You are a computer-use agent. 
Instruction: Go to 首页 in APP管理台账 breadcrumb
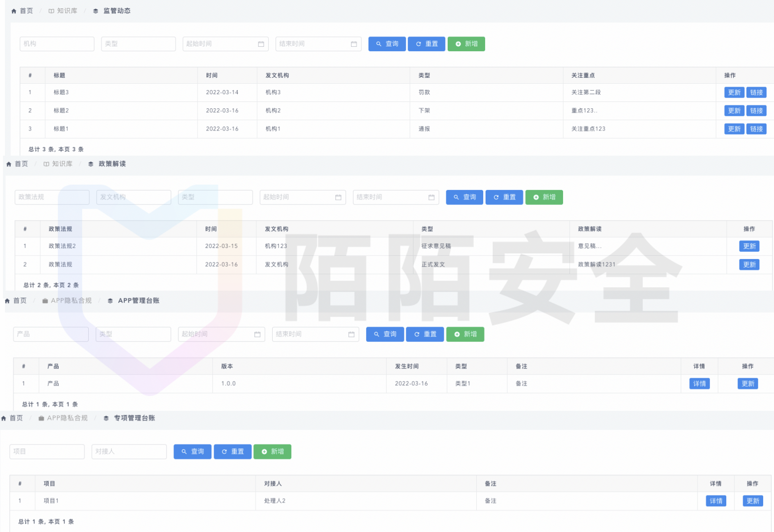click(20, 301)
